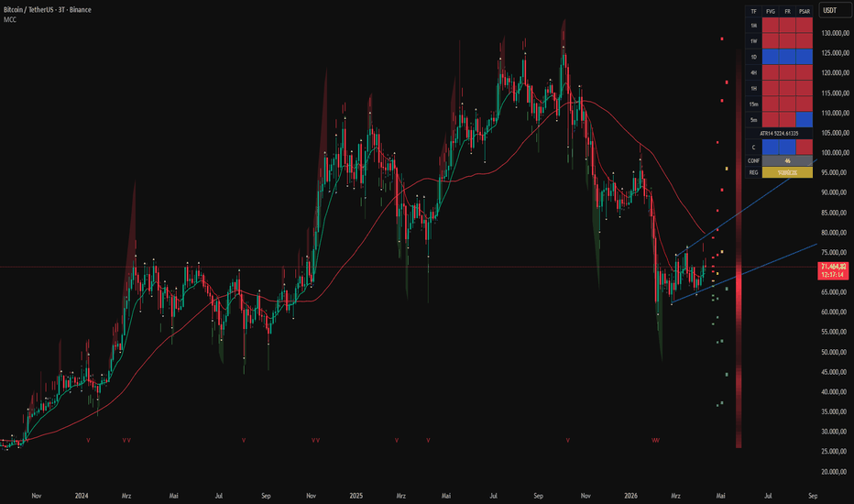The height and width of the screenshot is (504, 854).
Task: Click the 90.000,00 price axis label
Action: 834,192
